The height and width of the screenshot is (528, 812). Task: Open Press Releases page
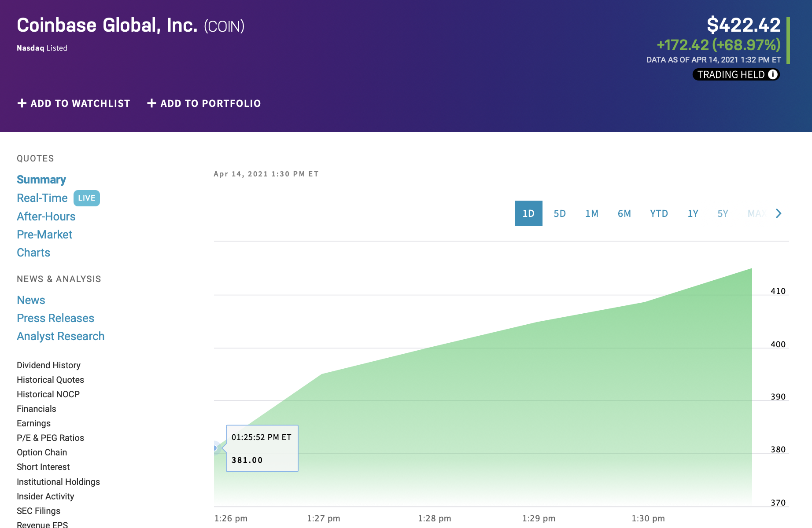(55, 318)
